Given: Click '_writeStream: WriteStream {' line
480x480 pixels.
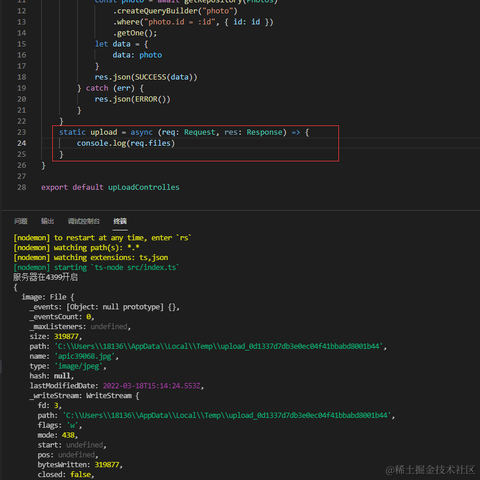Looking at the screenshot, I should point(85,396).
